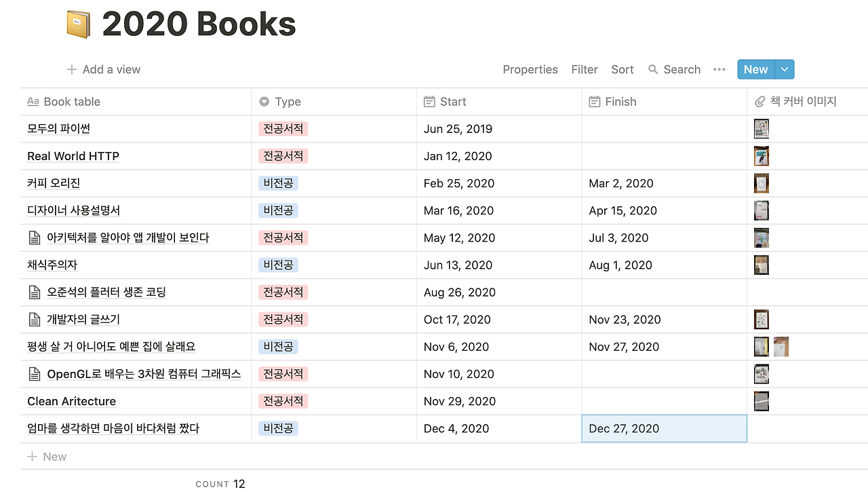868x492 pixels.
Task: Click the calendar icon on the Finish column
Action: 595,101
